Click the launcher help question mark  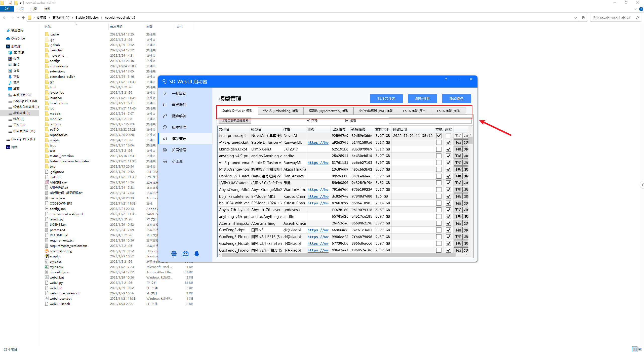coord(446,79)
